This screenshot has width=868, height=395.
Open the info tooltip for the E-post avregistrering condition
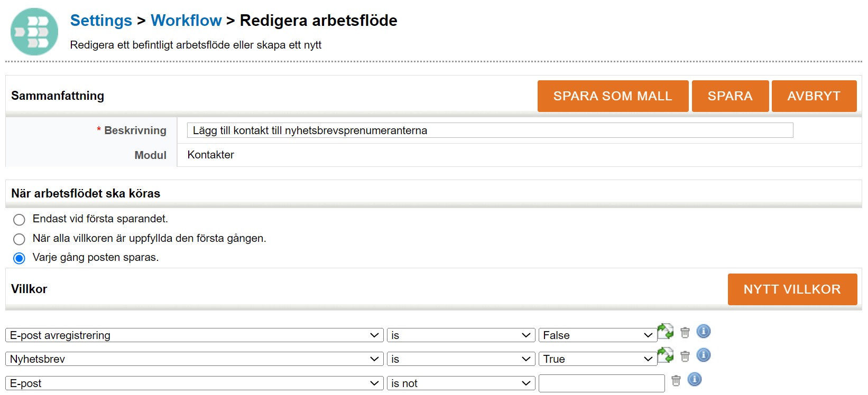coord(704,332)
